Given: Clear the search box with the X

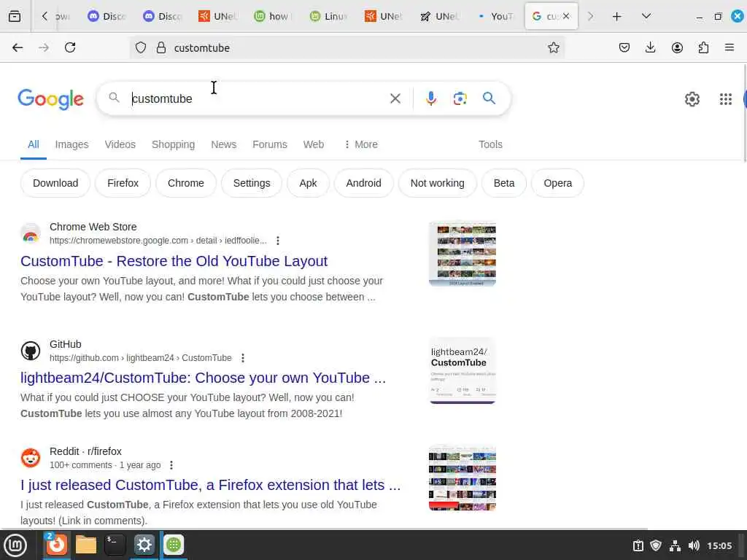Looking at the screenshot, I should 395,98.
